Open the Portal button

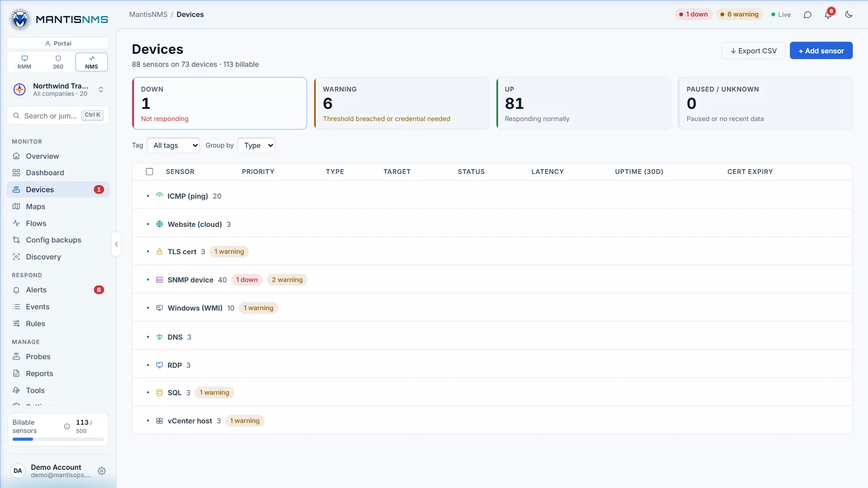(58, 43)
